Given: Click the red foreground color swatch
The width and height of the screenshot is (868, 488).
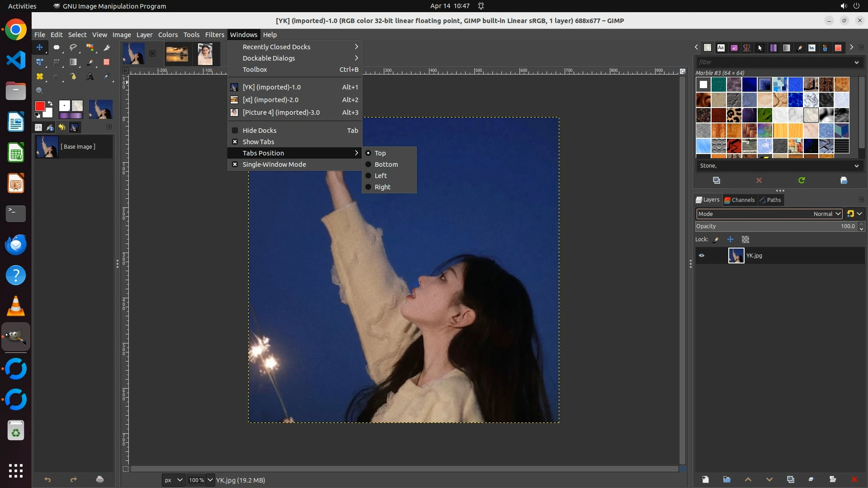Looking at the screenshot, I should pos(40,106).
